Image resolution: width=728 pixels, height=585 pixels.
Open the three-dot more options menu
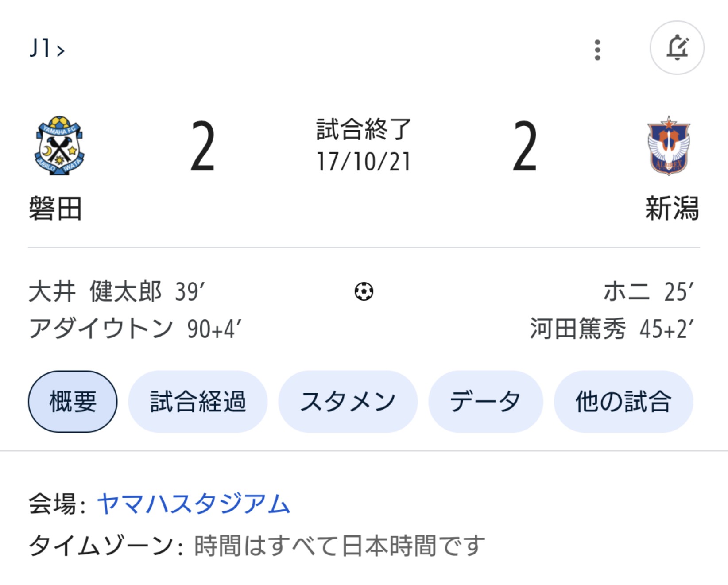[x=597, y=50]
